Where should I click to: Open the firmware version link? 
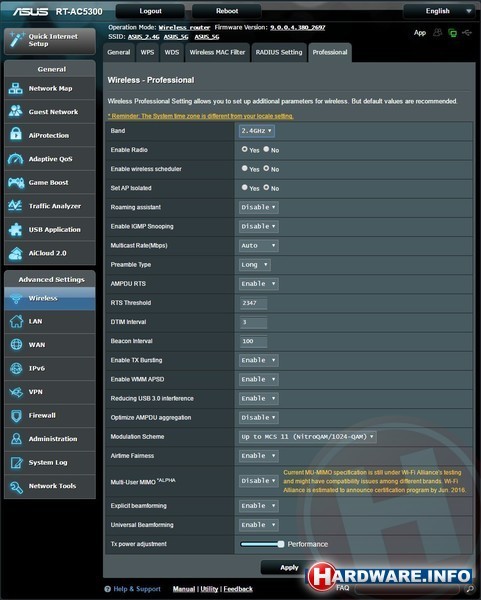click(297, 28)
